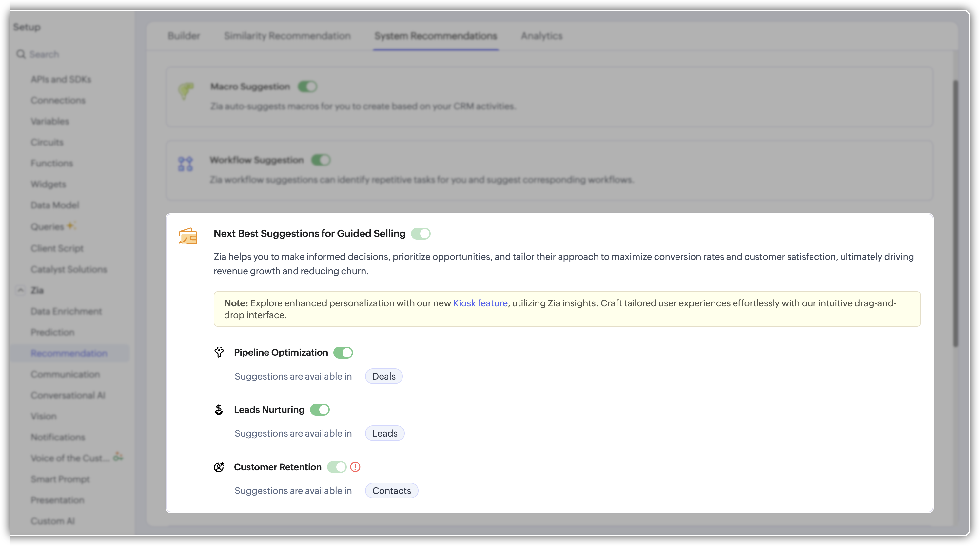
Task: Click the search magnifier icon in Setup
Action: (x=21, y=54)
